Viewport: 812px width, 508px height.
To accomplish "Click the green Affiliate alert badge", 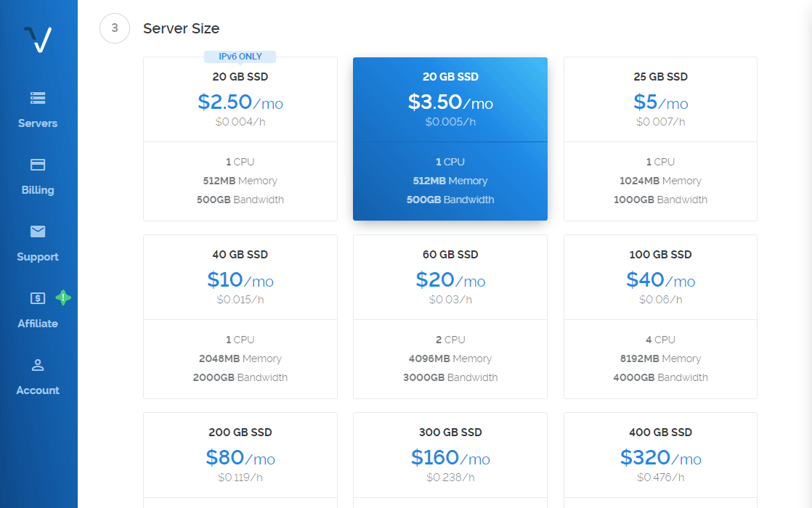I will pos(63,297).
